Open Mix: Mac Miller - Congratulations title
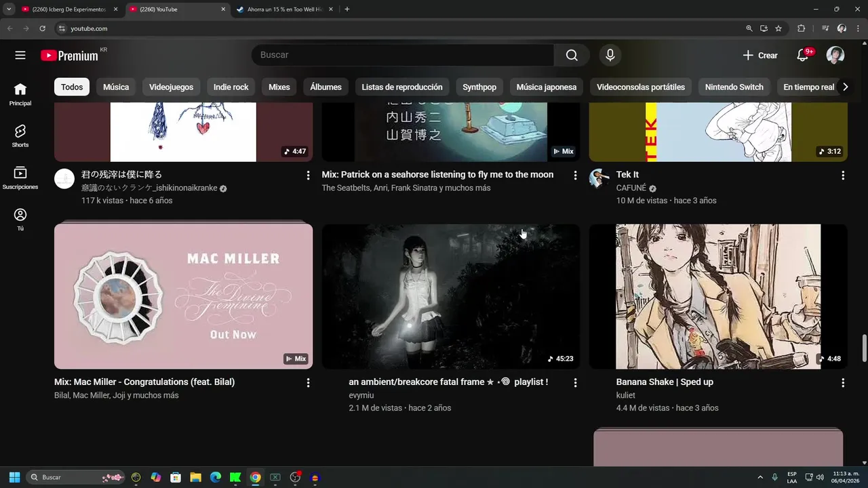This screenshot has width=868, height=488. point(144,382)
